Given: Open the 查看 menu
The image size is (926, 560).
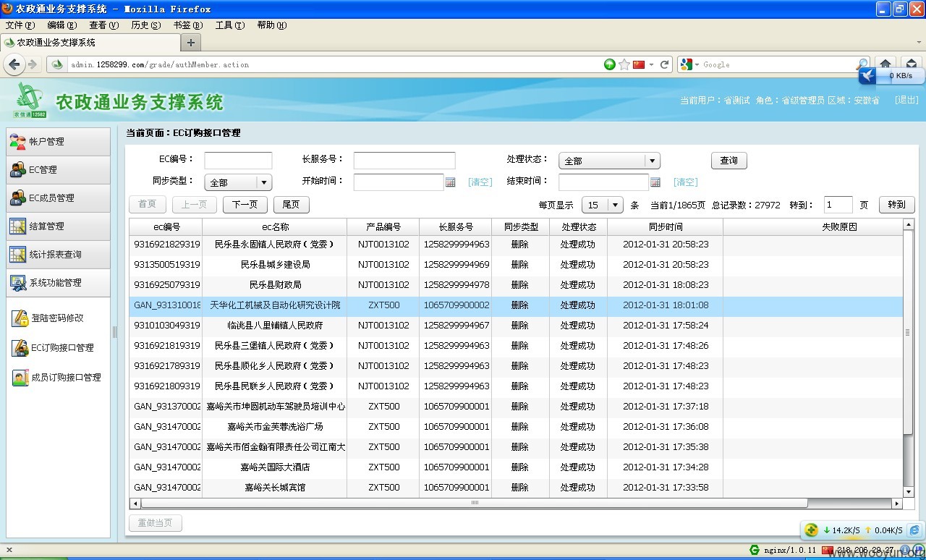Looking at the screenshot, I should coord(103,25).
